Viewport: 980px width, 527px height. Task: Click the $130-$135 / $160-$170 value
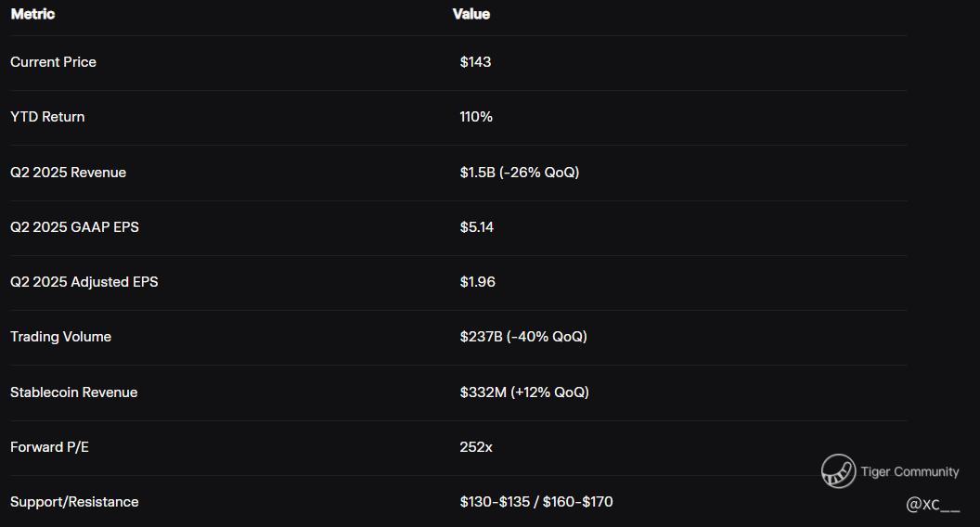tap(535, 502)
